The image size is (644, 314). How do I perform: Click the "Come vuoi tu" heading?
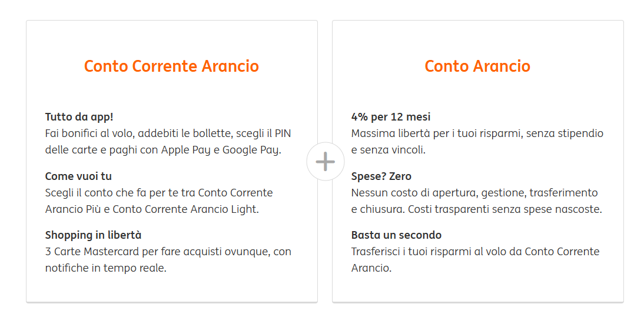point(78,176)
